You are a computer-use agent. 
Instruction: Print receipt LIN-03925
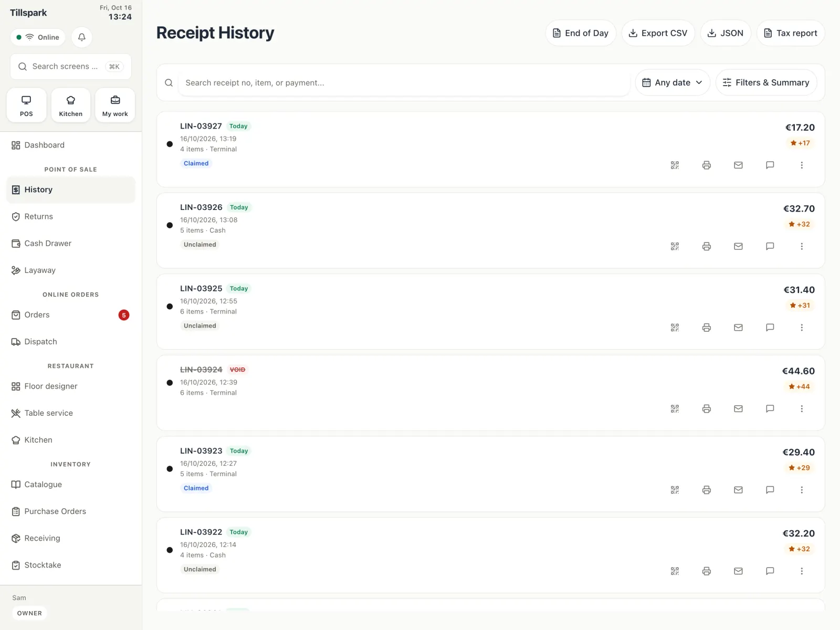point(707,328)
